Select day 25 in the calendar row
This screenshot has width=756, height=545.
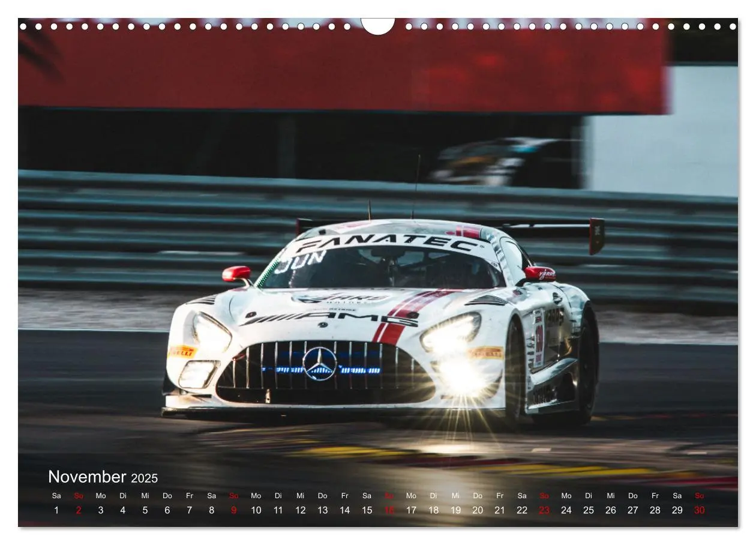click(589, 510)
